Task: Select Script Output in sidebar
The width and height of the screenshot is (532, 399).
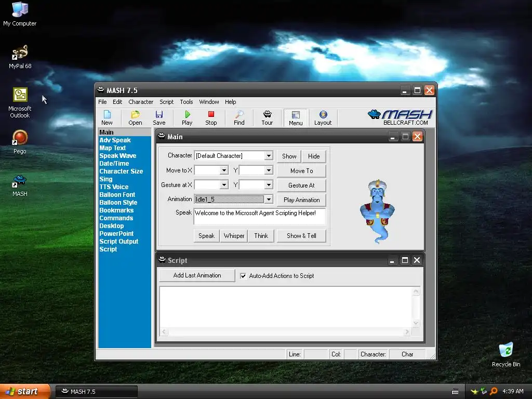Action: 119,242
